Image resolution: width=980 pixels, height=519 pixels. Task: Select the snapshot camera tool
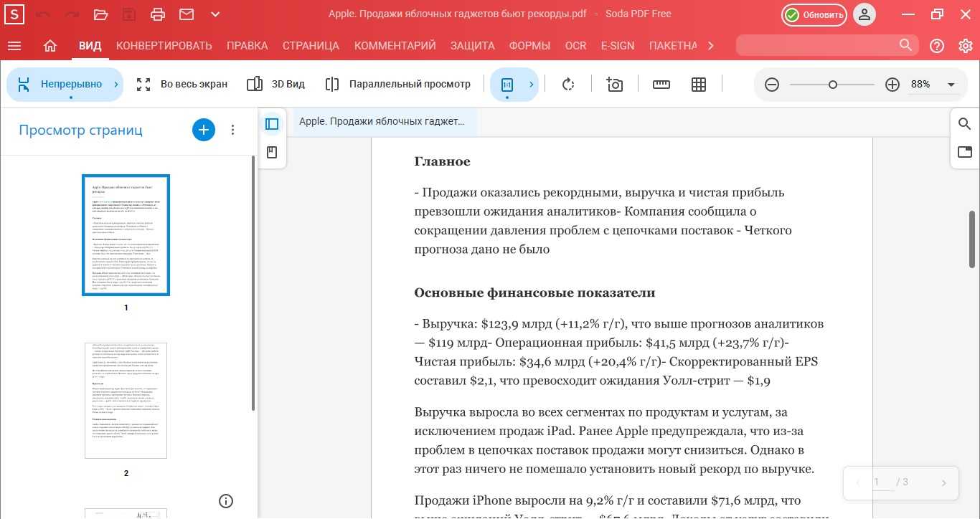pos(614,85)
